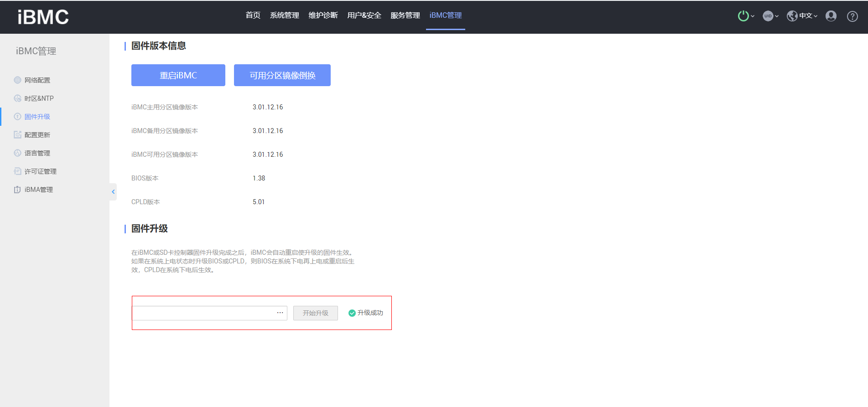The width and height of the screenshot is (868, 407).
Task: Click the green power icon
Action: point(743,16)
